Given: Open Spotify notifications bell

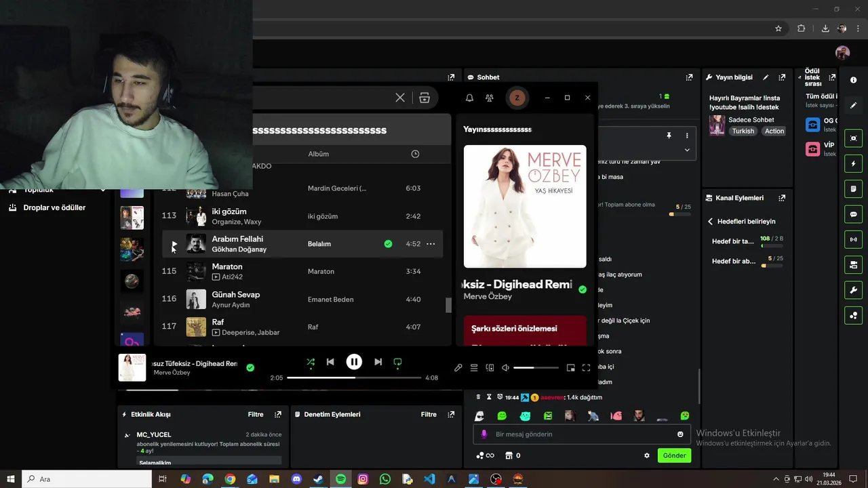Looking at the screenshot, I should [x=469, y=98].
